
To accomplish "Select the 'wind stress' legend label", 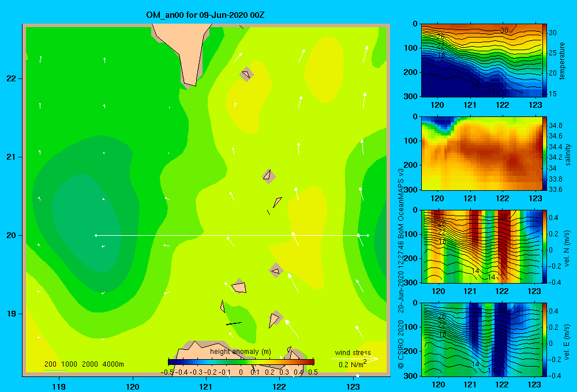I will tap(353, 352).
